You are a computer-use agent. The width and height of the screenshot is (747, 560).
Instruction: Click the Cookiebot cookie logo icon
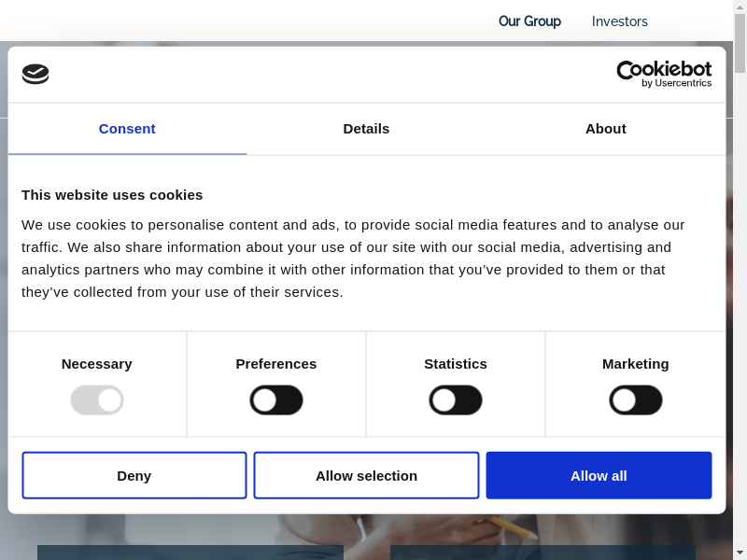click(35, 75)
